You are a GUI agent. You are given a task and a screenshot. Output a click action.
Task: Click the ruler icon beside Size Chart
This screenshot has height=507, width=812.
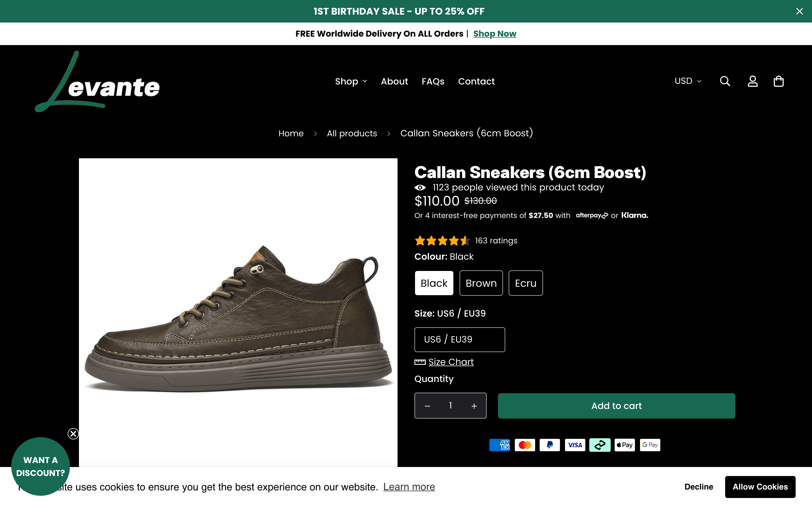click(420, 362)
